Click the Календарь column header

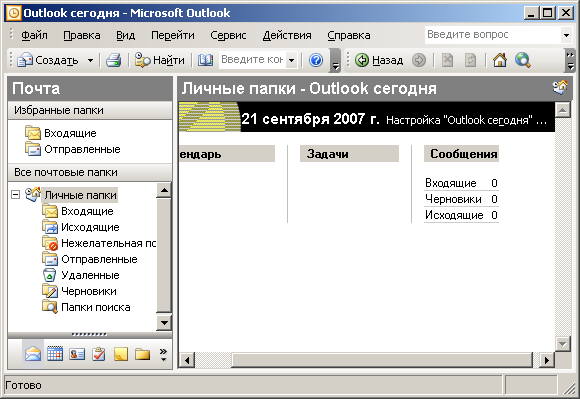click(227, 153)
